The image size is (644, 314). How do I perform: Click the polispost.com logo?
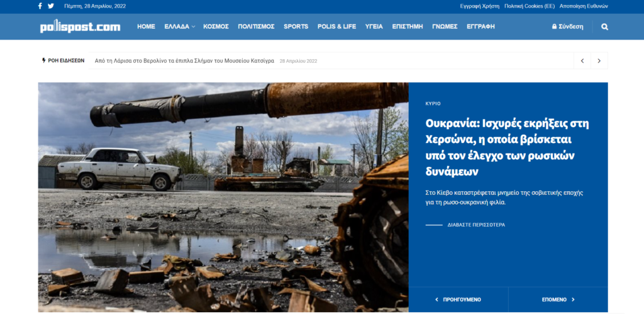click(80, 27)
